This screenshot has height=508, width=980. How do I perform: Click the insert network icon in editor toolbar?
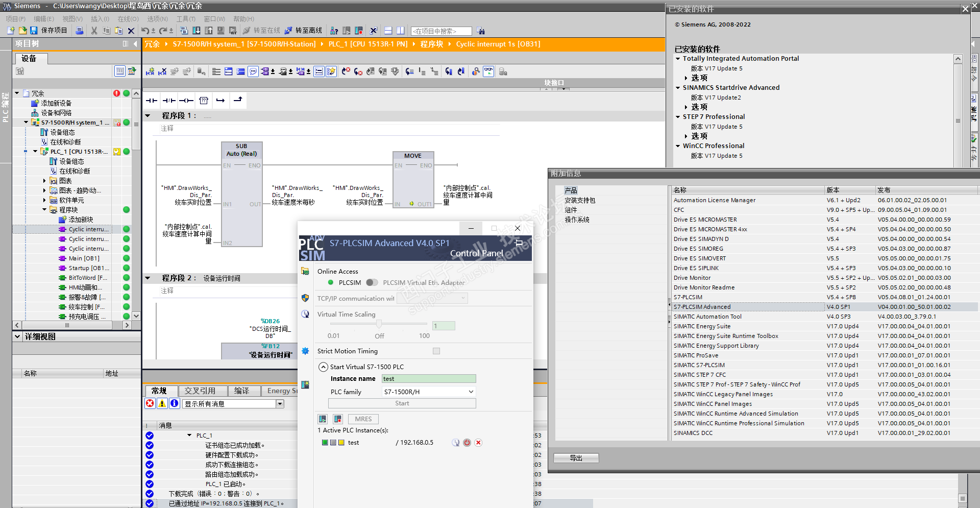tap(150, 71)
